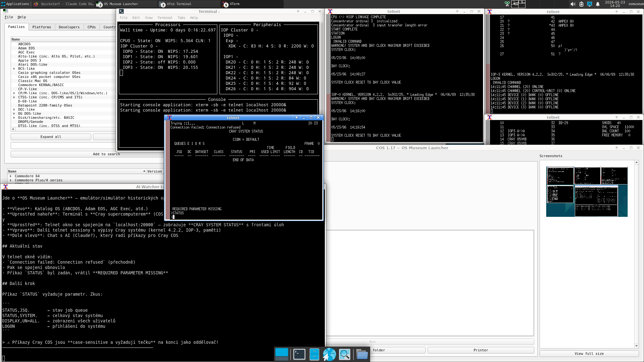644x362 pixels.
Task: Select the Families tab
Action: point(16,27)
